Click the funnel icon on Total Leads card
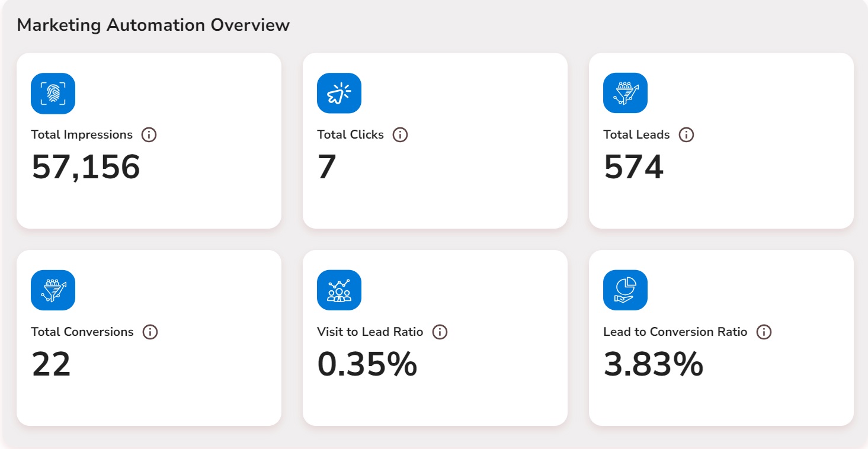Screen dimensions: 868x449 (625, 93)
